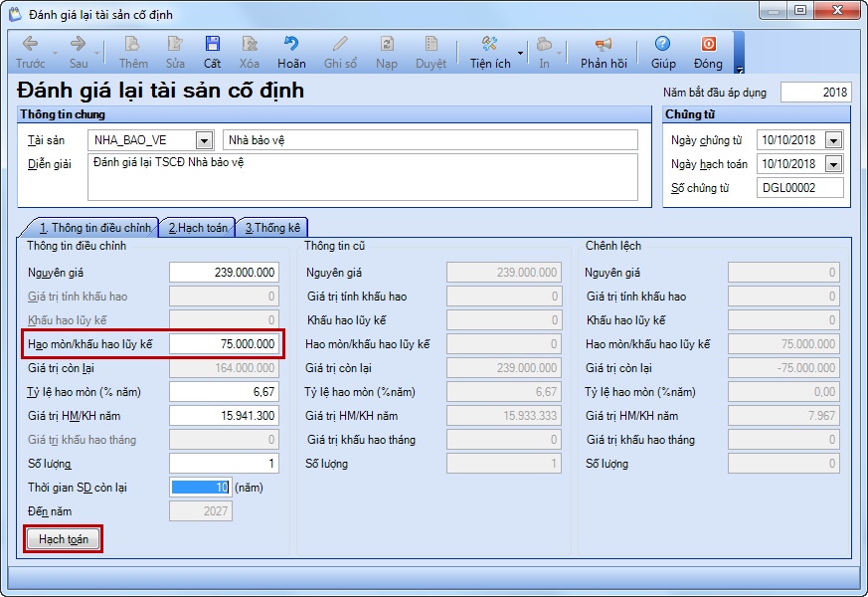Viewport: 868px width, 597px height.
Task: Click adjusted Nguyên giá field 239.000.000
Action: pyautogui.click(x=224, y=273)
